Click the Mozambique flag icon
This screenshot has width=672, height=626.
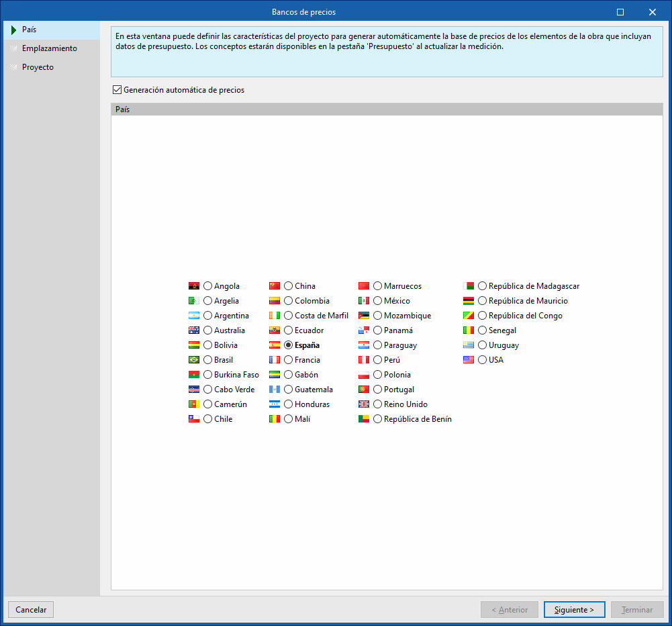(363, 316)
